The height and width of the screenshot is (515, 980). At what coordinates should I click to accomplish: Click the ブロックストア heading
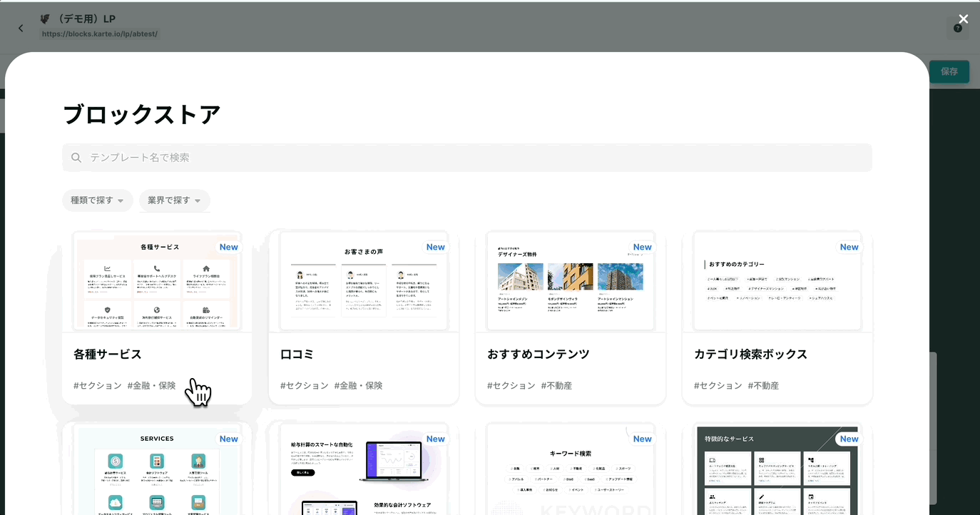[x=142, y=115]
